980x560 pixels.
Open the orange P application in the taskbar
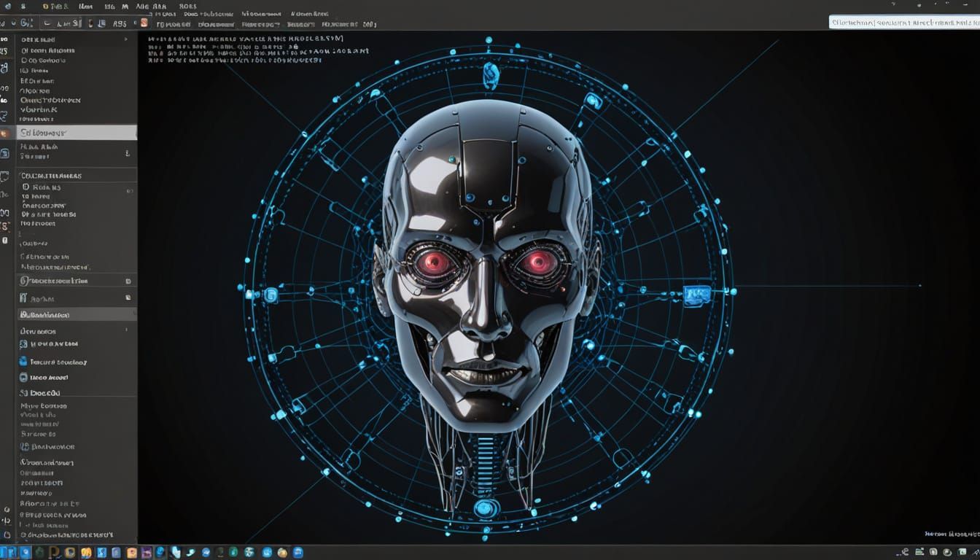coord(54,551)
